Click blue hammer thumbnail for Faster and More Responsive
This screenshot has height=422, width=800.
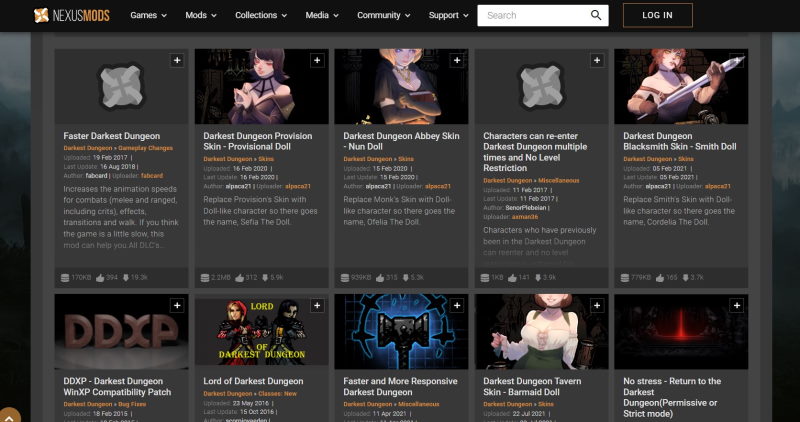point(401,332)
